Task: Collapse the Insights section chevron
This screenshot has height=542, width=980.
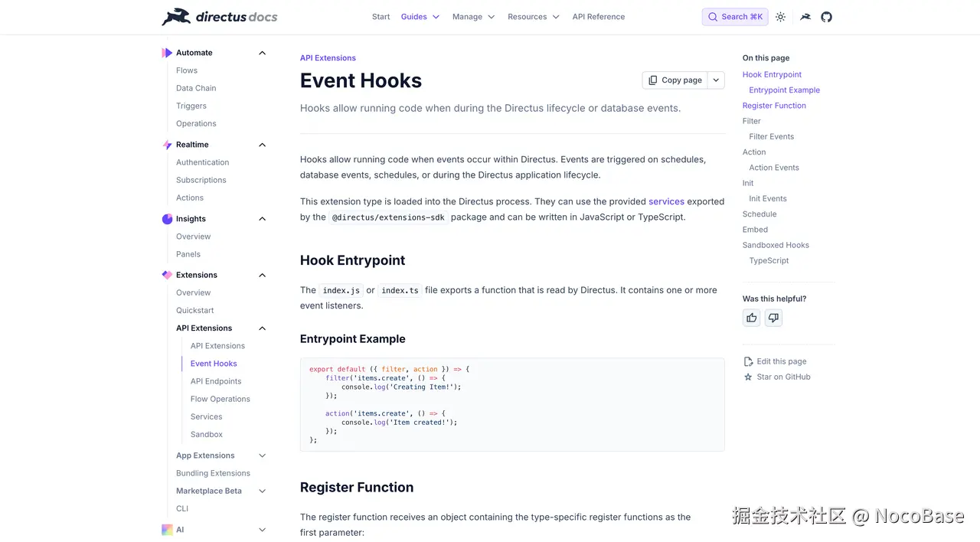Action: (x=262, y=219)
